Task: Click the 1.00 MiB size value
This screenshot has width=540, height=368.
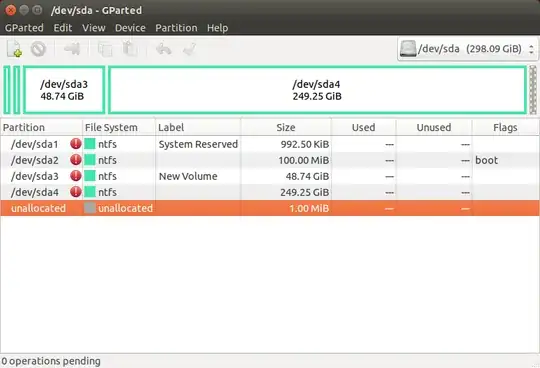Action: [x=309, y=208]
